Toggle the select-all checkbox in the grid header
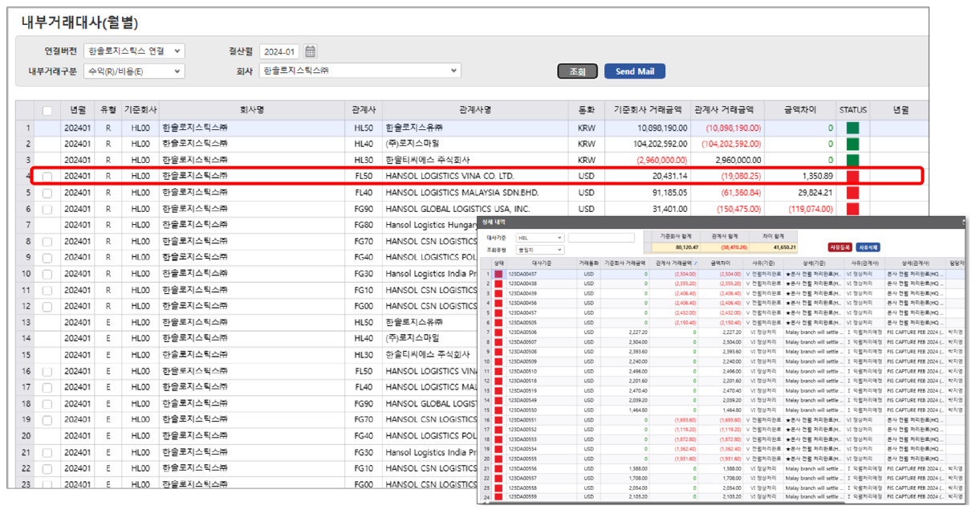This screenshot has width=980, height=514. click(x=45, y=111)
